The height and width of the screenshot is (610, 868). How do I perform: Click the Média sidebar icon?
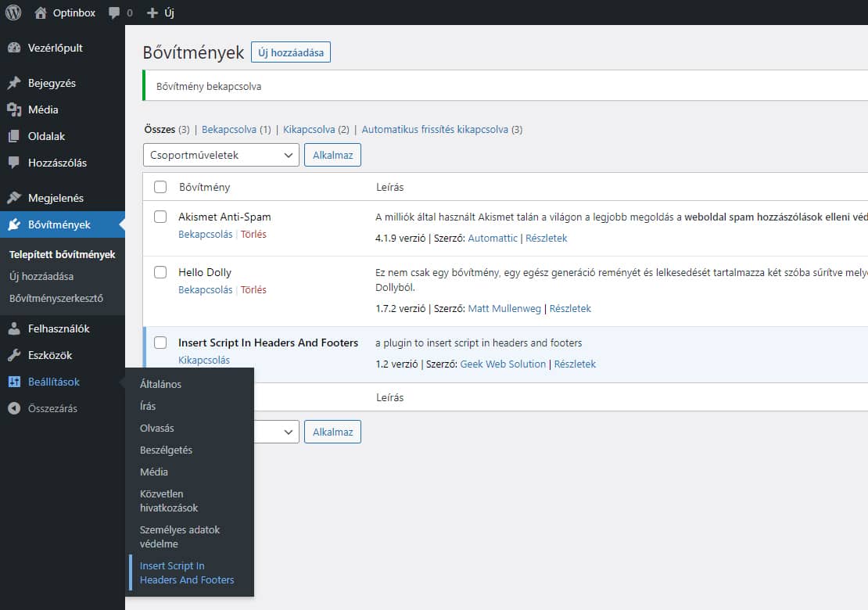tap(14, 109)
